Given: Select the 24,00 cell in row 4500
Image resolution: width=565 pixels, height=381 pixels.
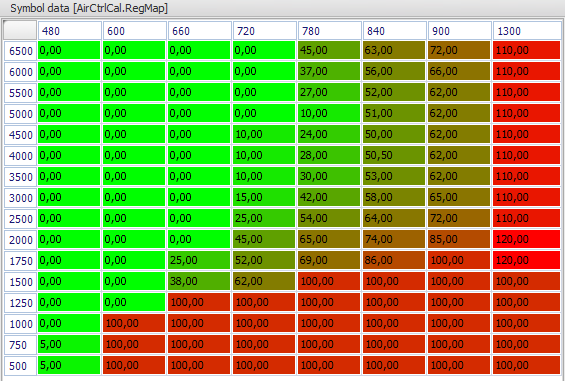Looking at the screenshot, I should pos(329,134).
